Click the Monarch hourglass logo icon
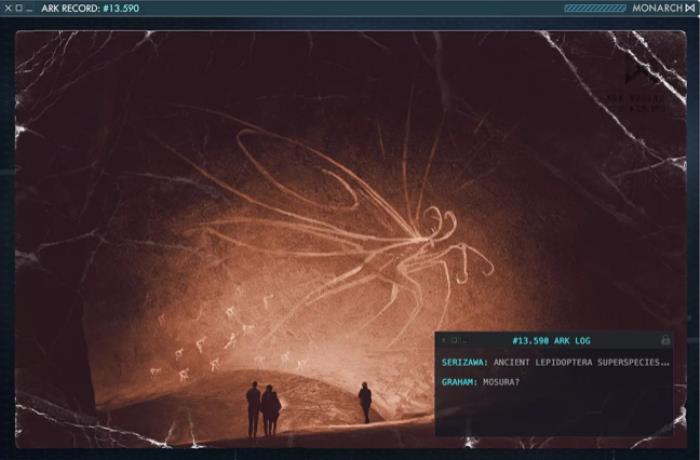700x460 pixels. point(691,8)
